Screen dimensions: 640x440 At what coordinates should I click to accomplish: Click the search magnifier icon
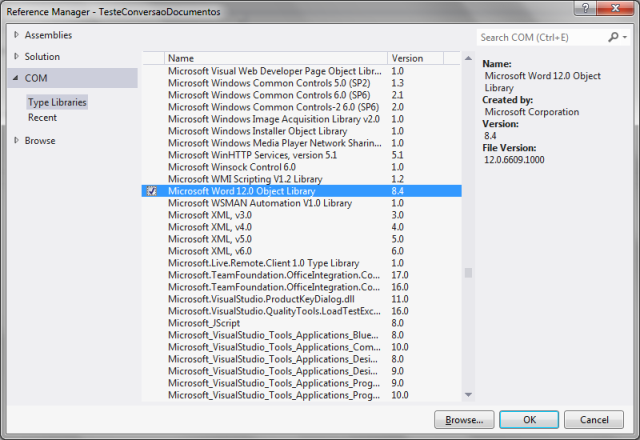coord(613,37)
